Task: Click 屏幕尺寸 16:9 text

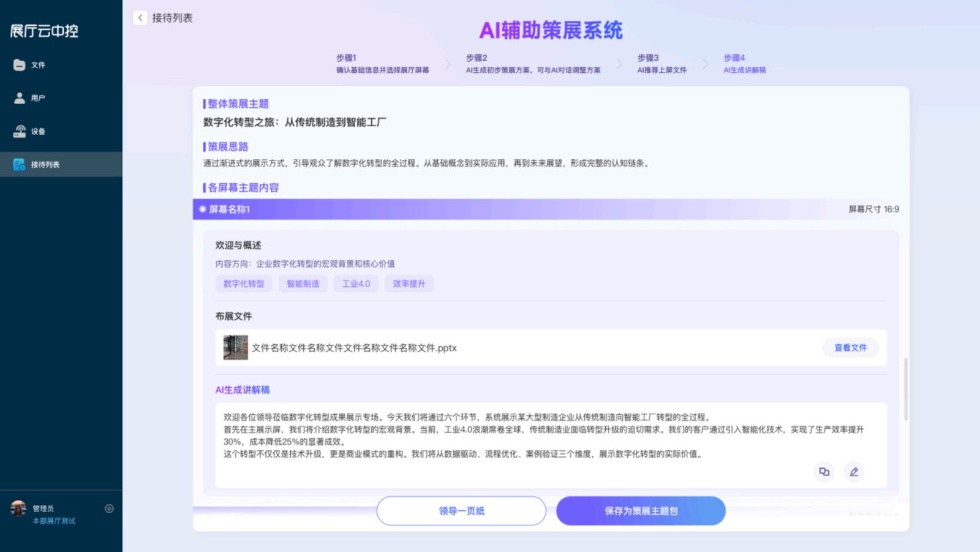Action: [x=873, y=210]
